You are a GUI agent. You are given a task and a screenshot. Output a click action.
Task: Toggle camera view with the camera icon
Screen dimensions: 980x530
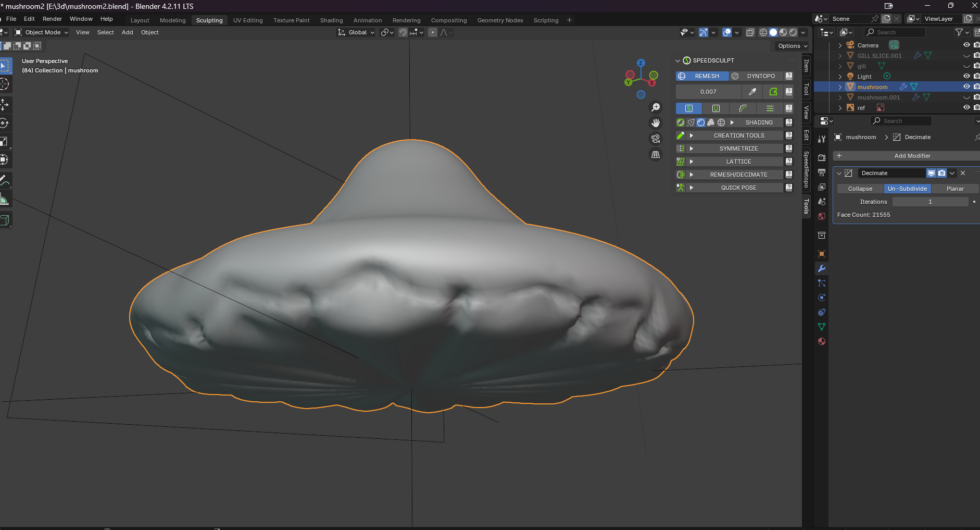coord(656,139)
